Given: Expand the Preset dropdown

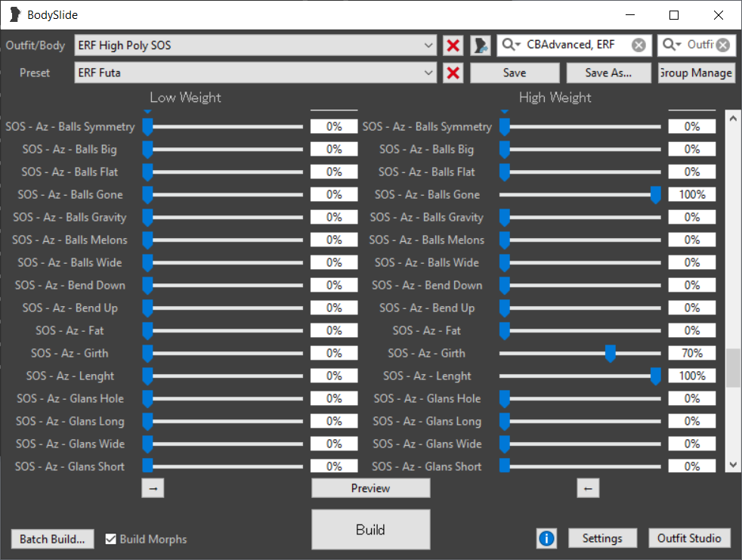Looking at the screenshot, I should point(429,73).
